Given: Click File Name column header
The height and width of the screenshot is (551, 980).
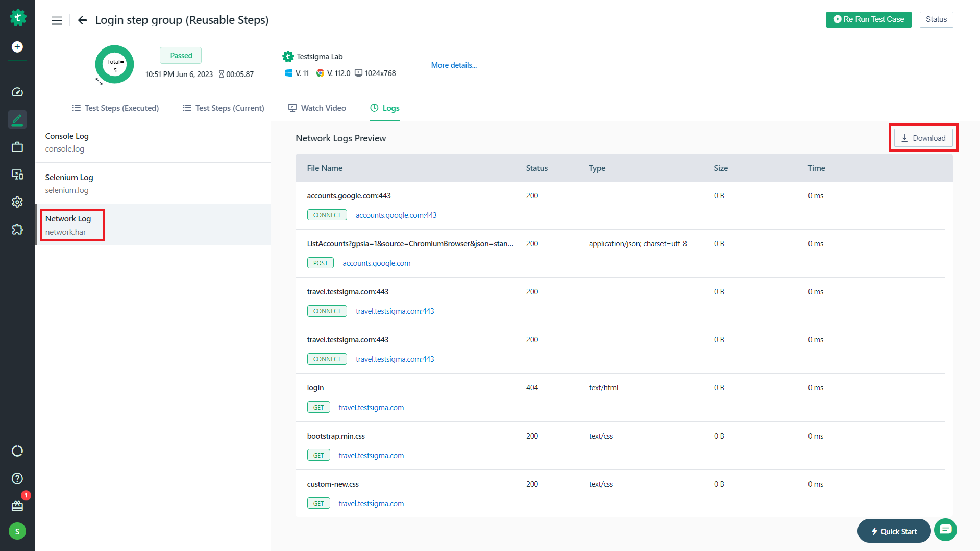Looking at the screenshot, I should [325, 168].
